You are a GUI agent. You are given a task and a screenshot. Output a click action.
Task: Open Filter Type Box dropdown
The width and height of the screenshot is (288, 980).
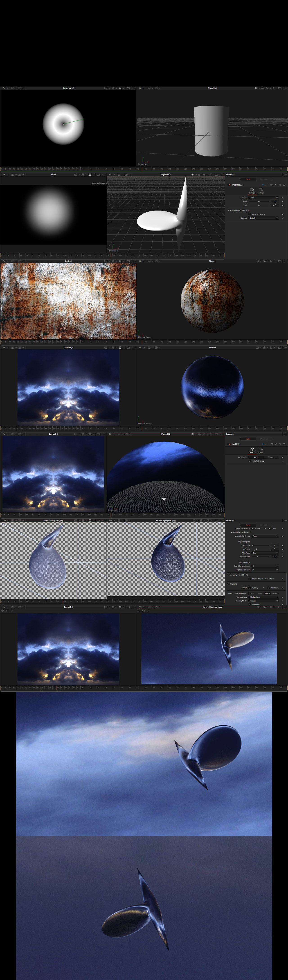(265, 553)
